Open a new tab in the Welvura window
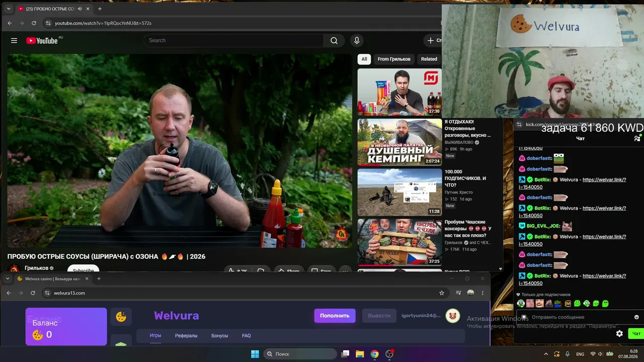 (99, 279)
